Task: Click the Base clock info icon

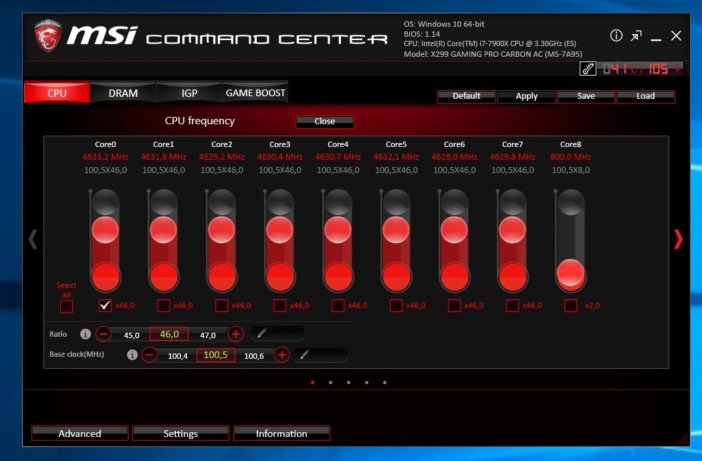Action: pos(132,355)
